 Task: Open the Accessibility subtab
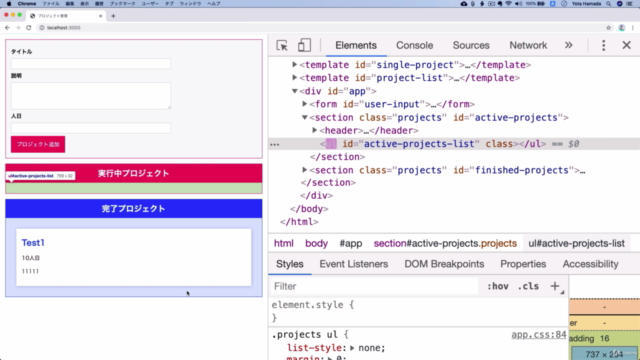coord(590,264)
